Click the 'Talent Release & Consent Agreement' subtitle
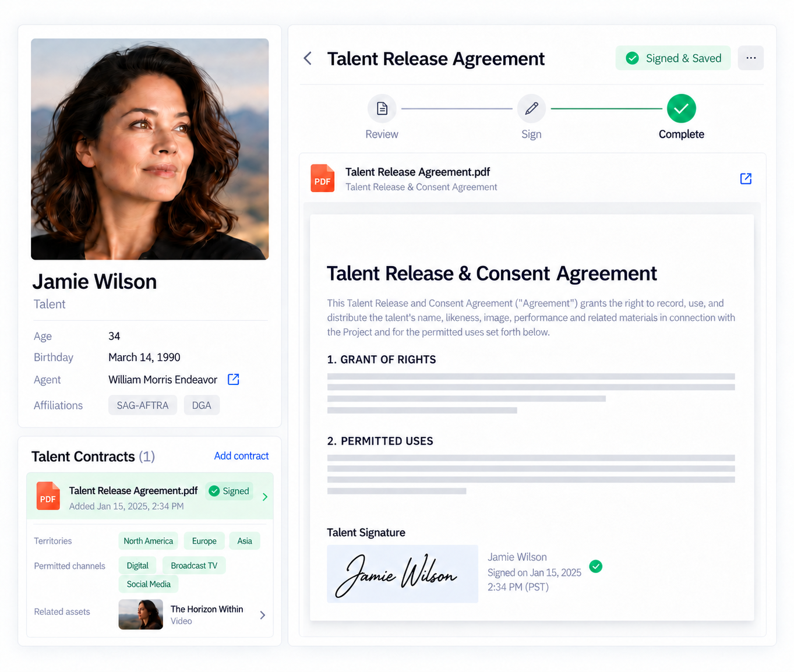Image resolution: width=794 pixels, height=672 pixels. 421,187
